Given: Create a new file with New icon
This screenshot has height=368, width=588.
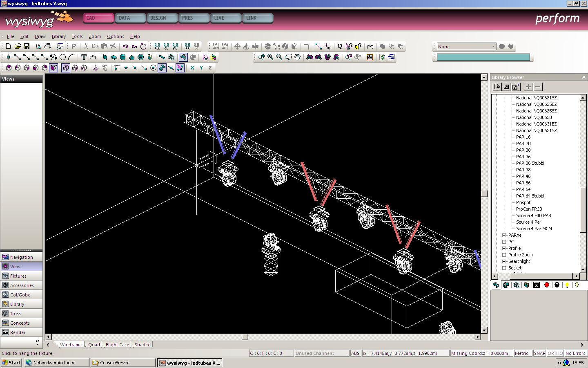Looking at the screenshot, I should click(8, 47).
